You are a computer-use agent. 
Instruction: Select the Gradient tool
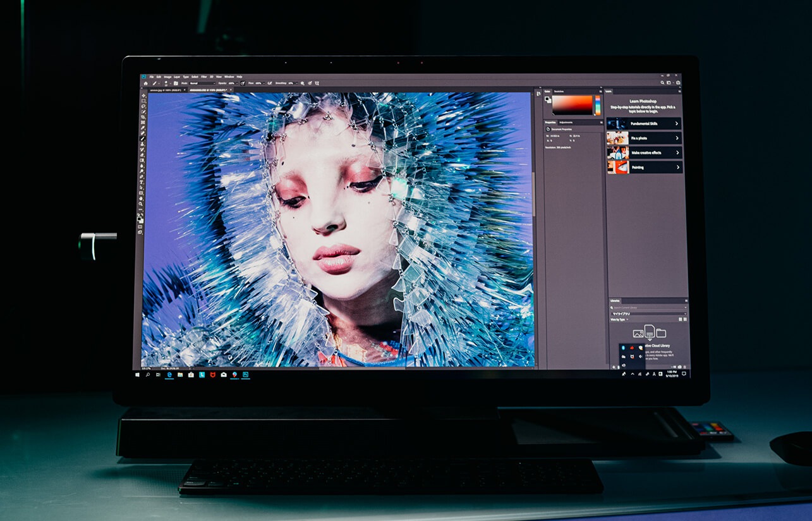[x=143, y=161]
